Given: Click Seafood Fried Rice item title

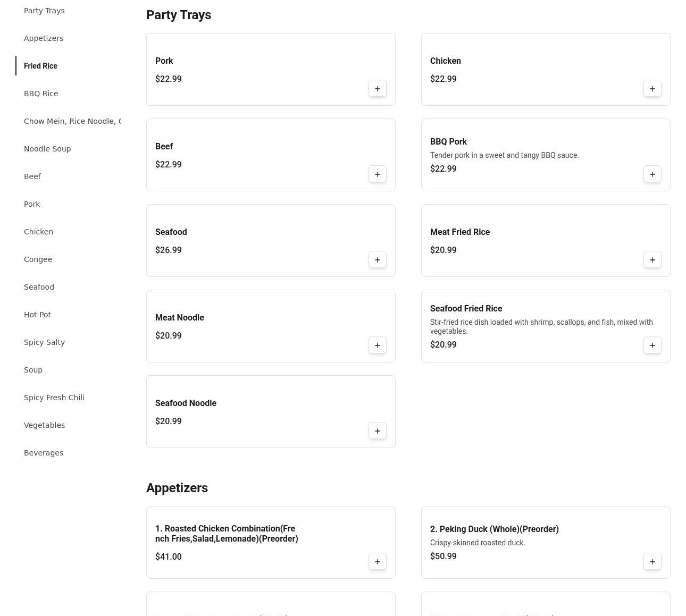Looking at the screenshot, I should 466,309.
